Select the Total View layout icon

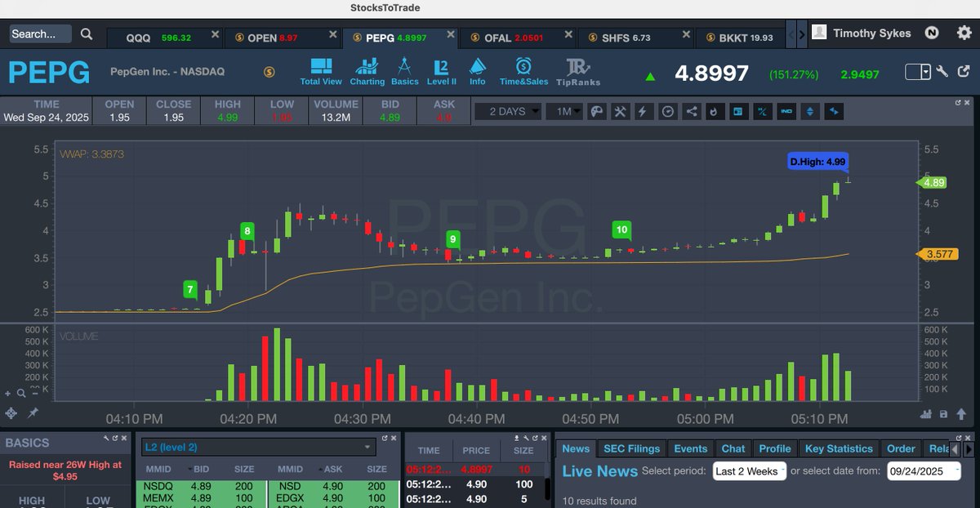coord(321,70)
